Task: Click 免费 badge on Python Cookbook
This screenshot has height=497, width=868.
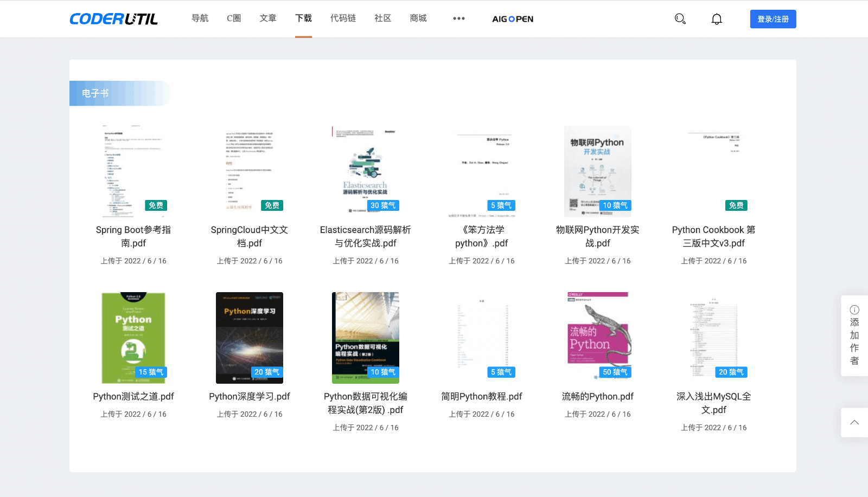Action: click(x=736, y=205)
